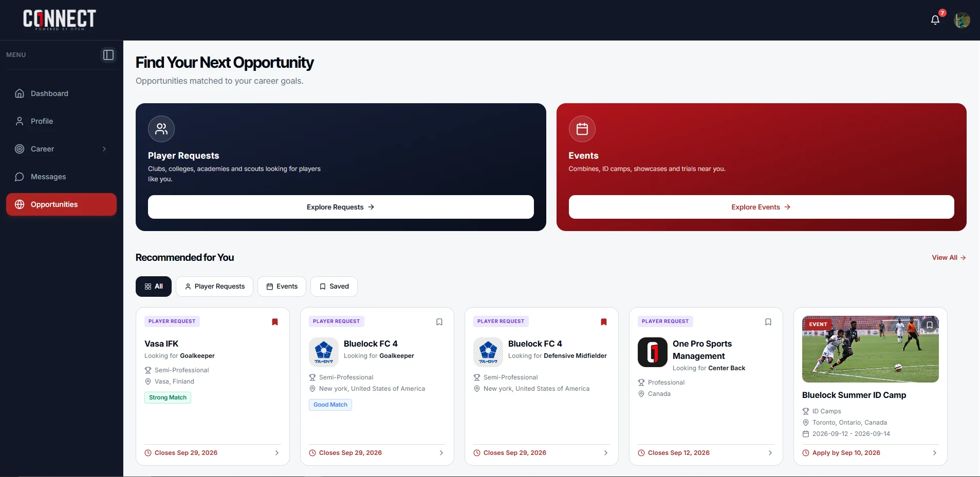Viewport: 980px width, 477px height.
Task: Open the Career menu item
Action: click(x=61, y=149)
